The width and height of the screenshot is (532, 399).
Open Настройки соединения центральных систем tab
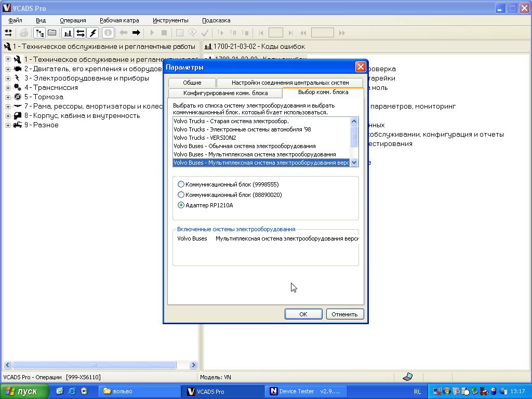pyautogui.click(x=290, y=83)
